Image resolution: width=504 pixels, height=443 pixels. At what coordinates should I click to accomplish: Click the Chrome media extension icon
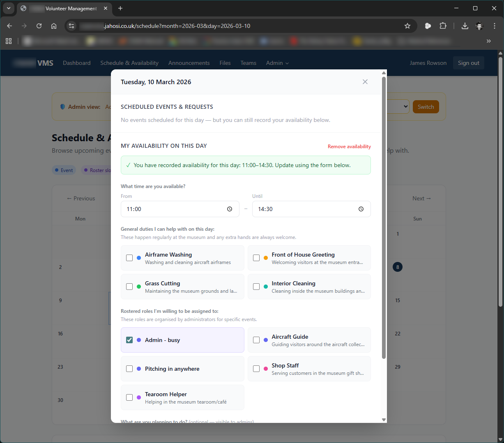pyautogui.click(x=428, y=26)
